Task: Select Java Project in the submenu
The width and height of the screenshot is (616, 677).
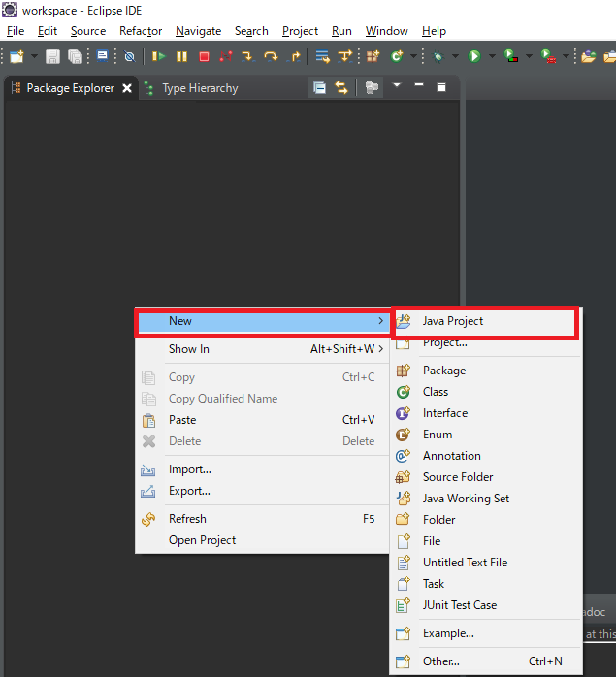Action: (x=486, y=321)
